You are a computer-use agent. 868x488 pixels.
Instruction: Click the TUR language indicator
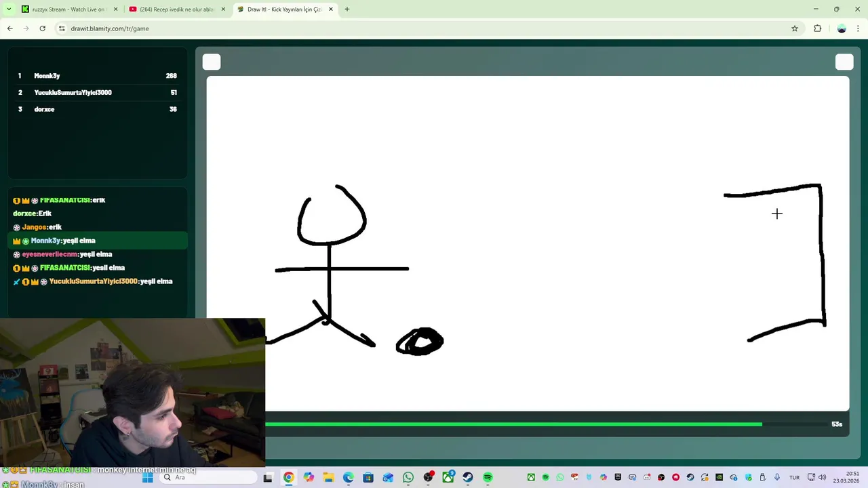click(x=794, y=478)
